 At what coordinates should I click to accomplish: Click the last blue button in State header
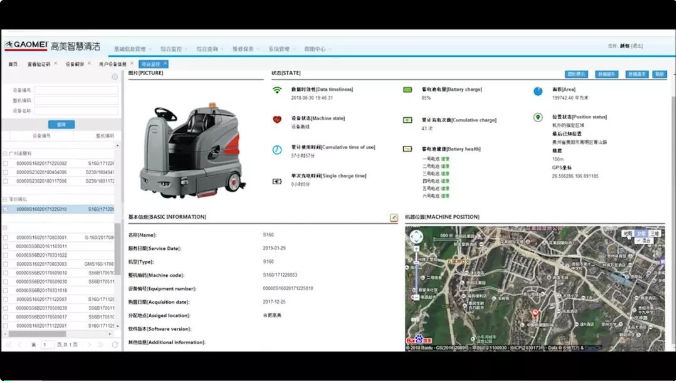(x=660, y=74)
